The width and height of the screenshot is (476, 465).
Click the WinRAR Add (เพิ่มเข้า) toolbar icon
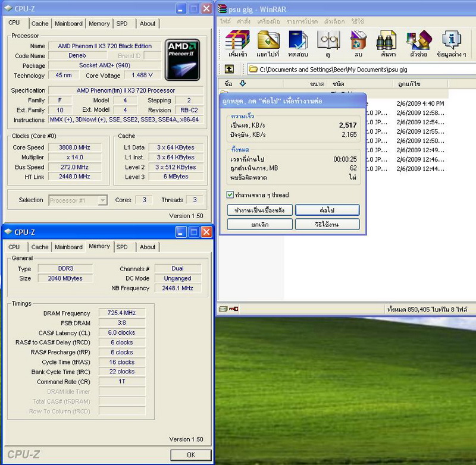tap(237, 42)
